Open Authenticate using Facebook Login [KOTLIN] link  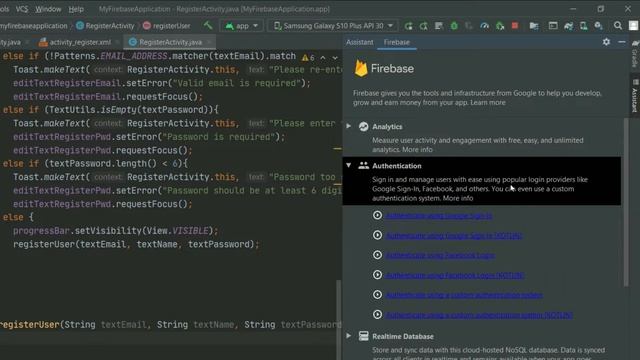[x=455, y=276]
